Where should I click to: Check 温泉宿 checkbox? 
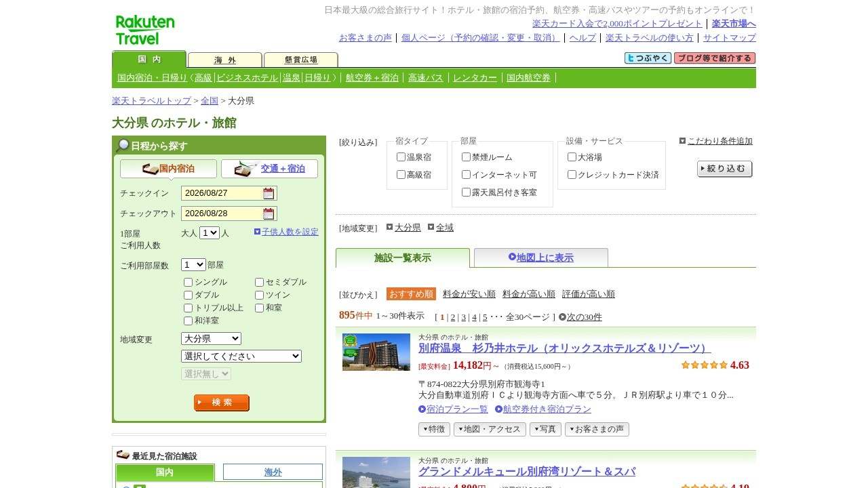pos(401,157)
